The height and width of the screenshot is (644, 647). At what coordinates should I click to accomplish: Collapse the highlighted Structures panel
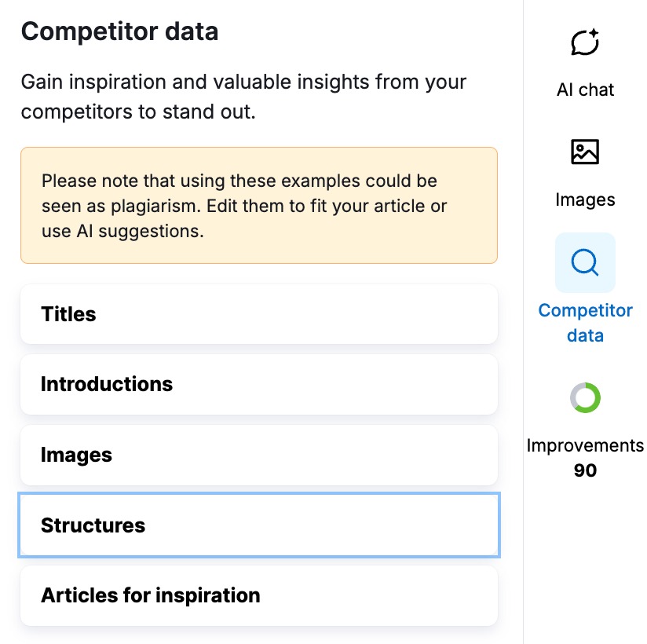click(259, 525)
